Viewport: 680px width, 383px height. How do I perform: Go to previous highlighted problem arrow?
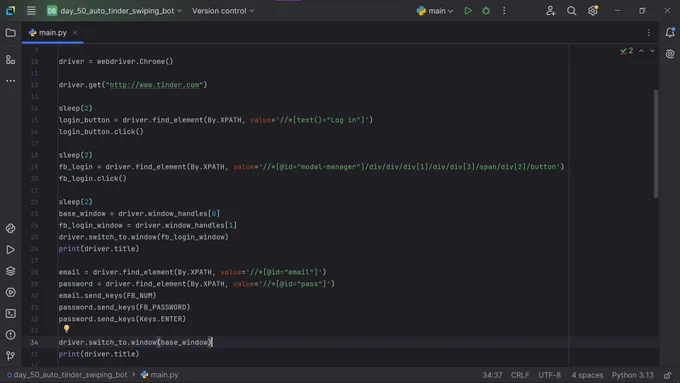(x=641, y=51)
